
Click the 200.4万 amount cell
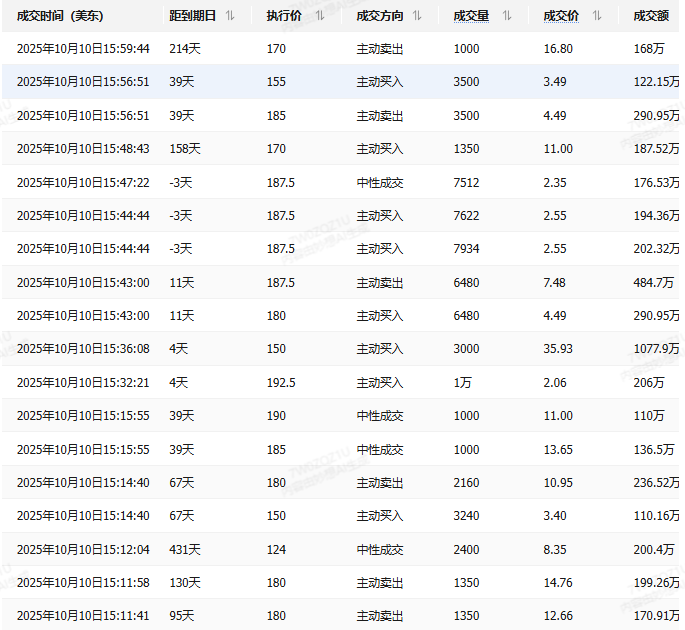coord(654,549)
